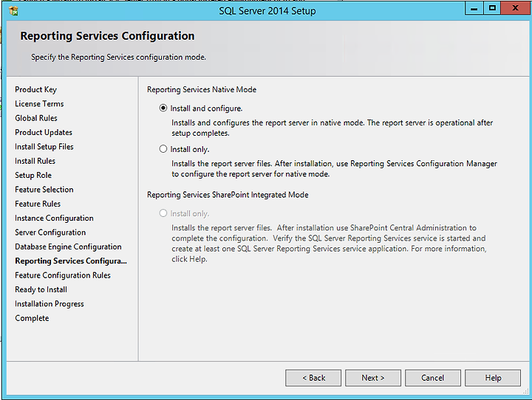
Task: Maximize the setup window
Action: point(492,8)
